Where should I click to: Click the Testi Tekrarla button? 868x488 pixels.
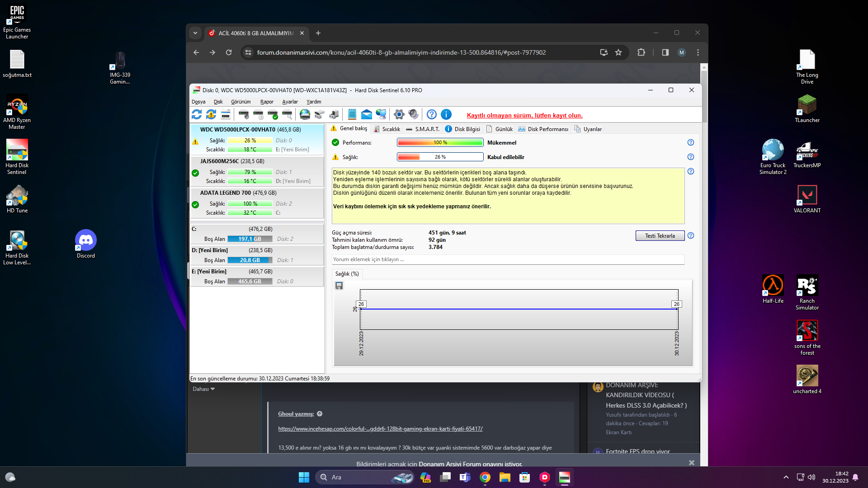(x=660, y=235)
